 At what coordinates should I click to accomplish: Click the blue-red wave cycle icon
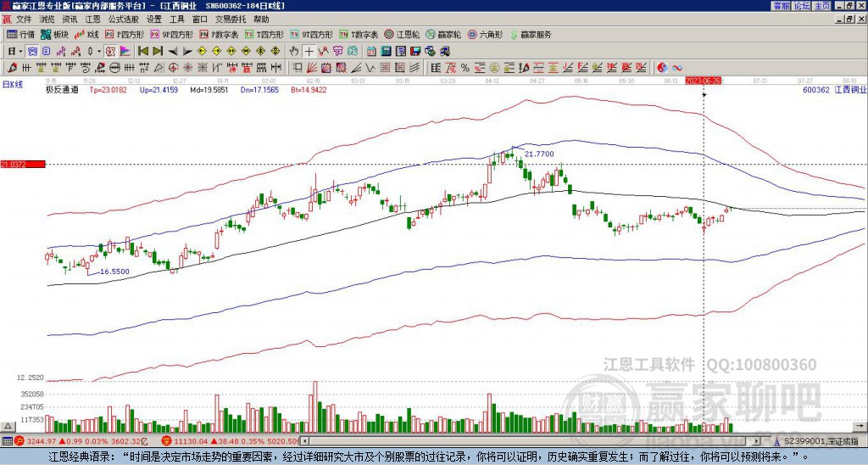click(x=677, y=68)
